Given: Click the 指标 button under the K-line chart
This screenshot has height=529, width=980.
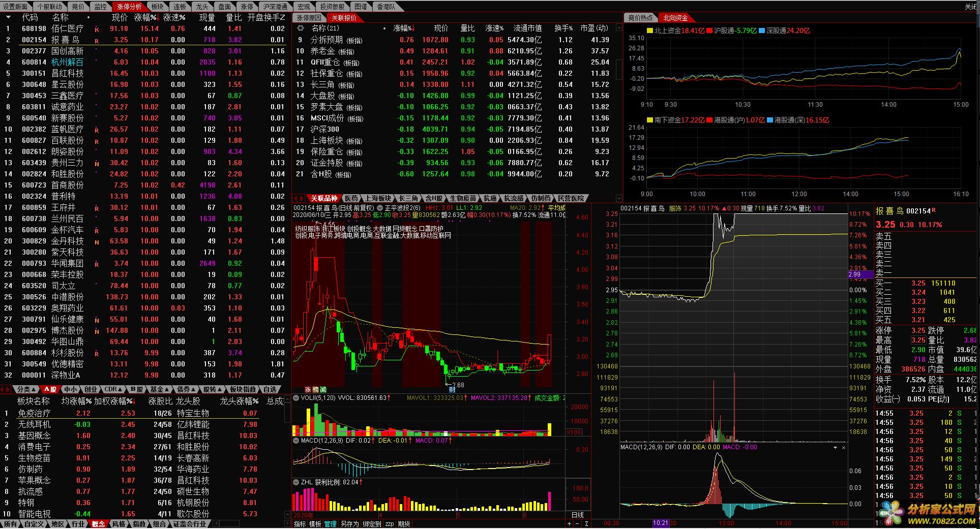Looking at the screenshot, I should [300, 524].
